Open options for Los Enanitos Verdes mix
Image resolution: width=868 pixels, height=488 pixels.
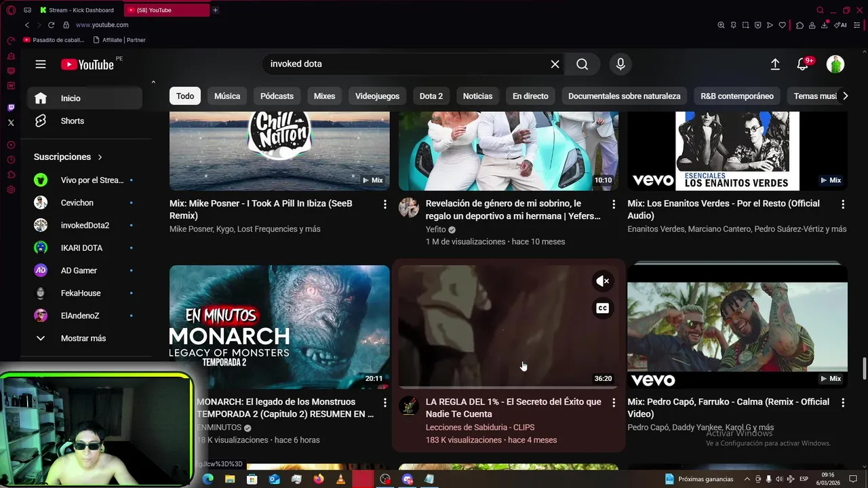click(x=843, y=204)
